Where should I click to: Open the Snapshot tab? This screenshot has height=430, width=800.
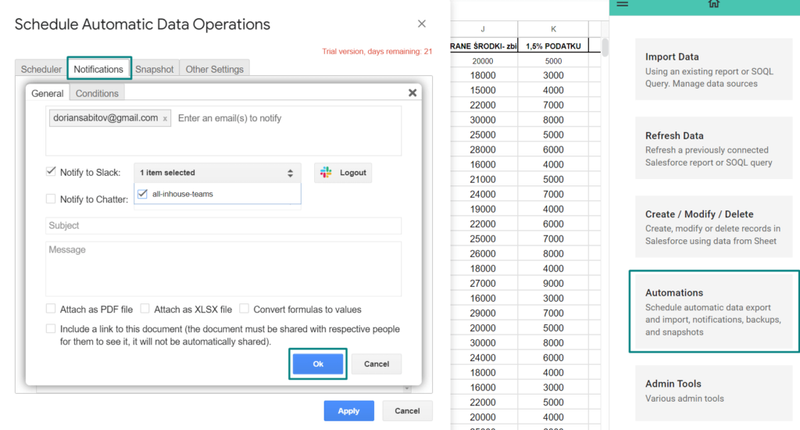[155, 69]
